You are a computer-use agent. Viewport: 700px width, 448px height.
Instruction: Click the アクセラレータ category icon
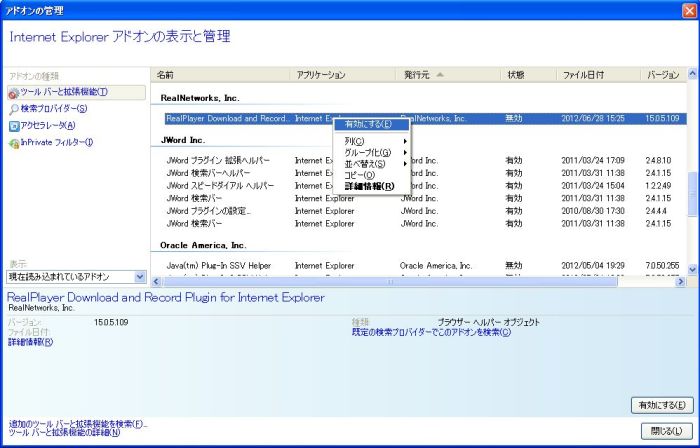pos(14,125)
